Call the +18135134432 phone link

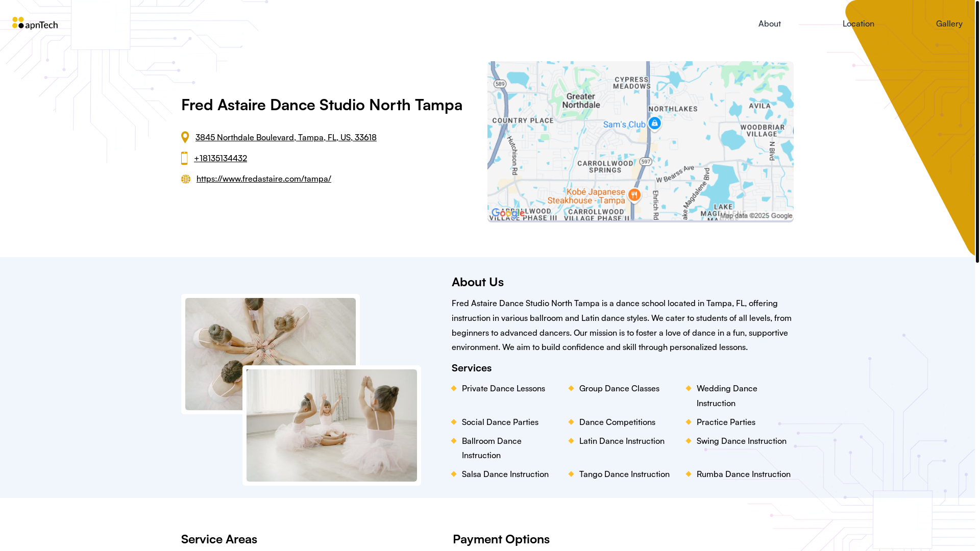(220, 158)
